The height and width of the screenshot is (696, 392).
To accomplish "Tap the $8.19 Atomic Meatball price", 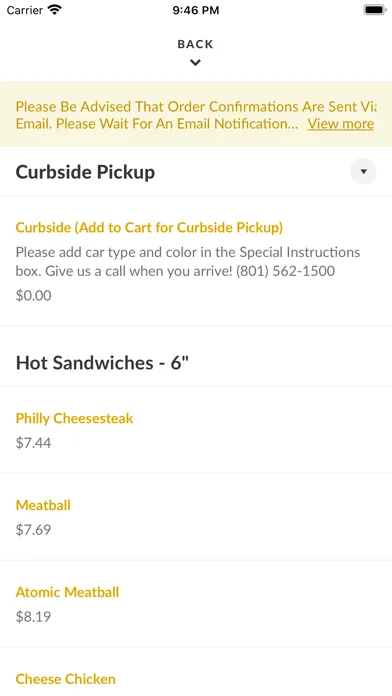I will (33, 617).
